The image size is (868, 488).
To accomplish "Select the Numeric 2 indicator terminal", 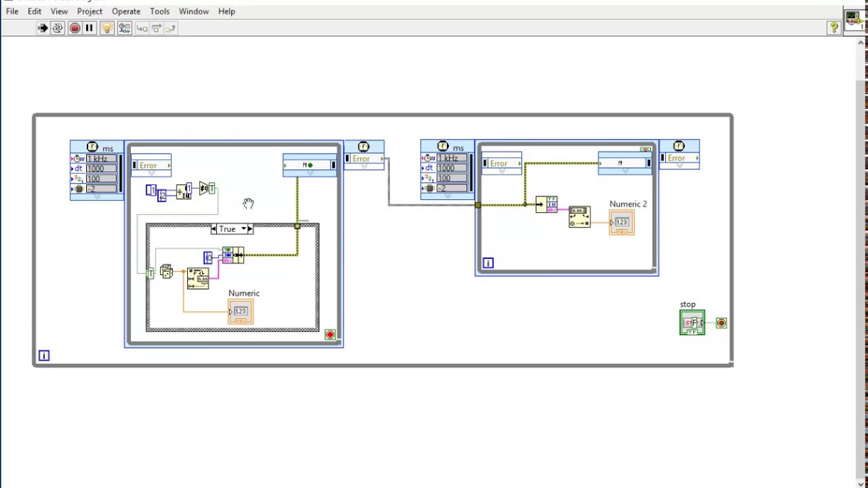I will click(x=622, y=222).
